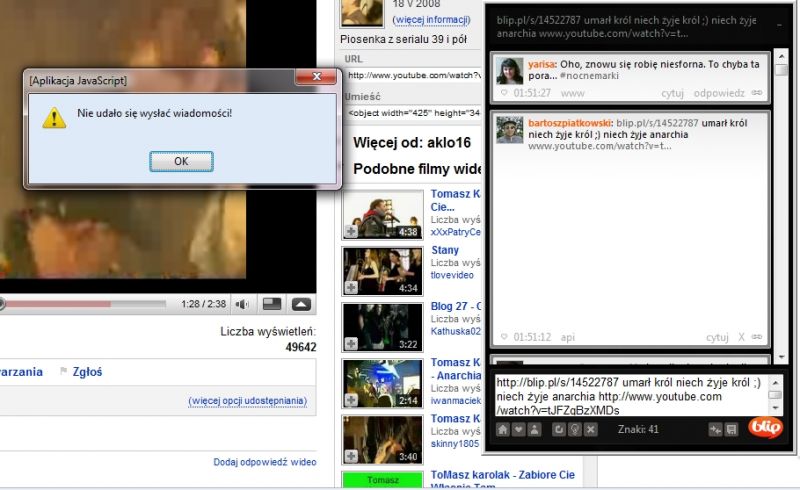Open the youtube.com/watch link in bartoszpiatkowski's post
The width and height of the screenshot is (800, 490).
pyautogui.click(x=599, y=146)
